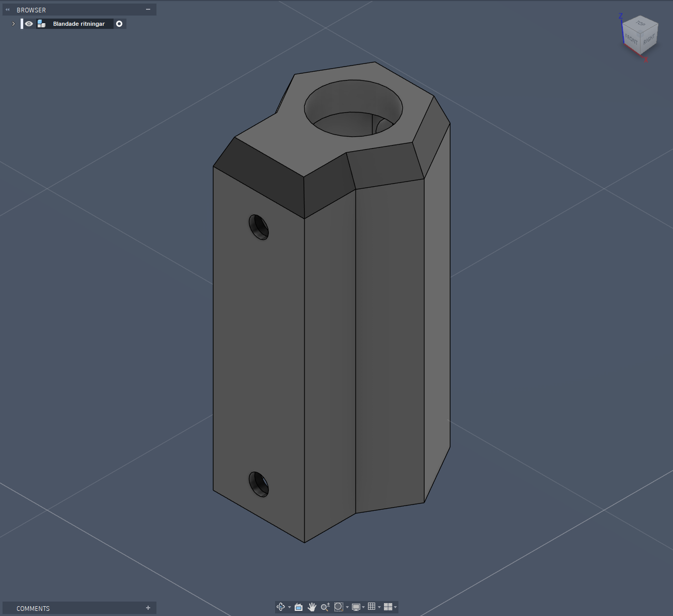Viewport: 673px width, 616px height.
Task: Activate the Pan hand tool
Action: [x=312, y=607]
